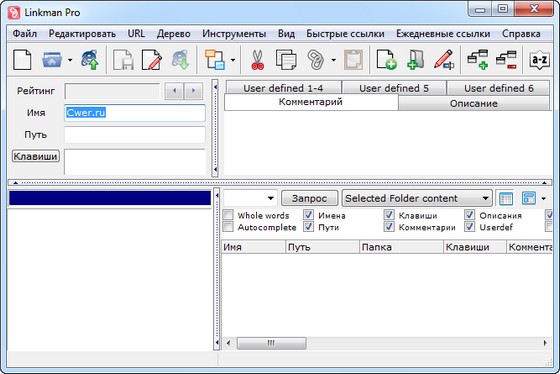Click the Запрос button
Viewport: 560px width, 374px height.
click(309, 198)
